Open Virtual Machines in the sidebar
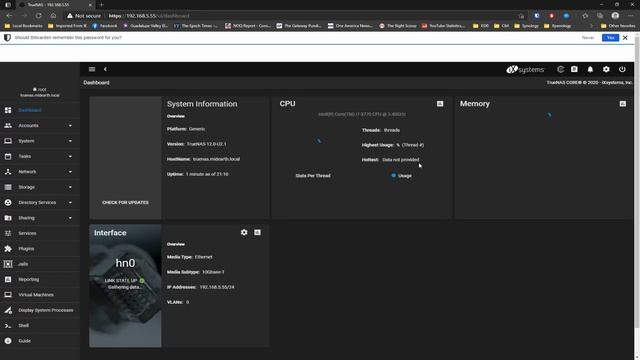The height and width of the screenshot is (360, 640). [36, 295]
